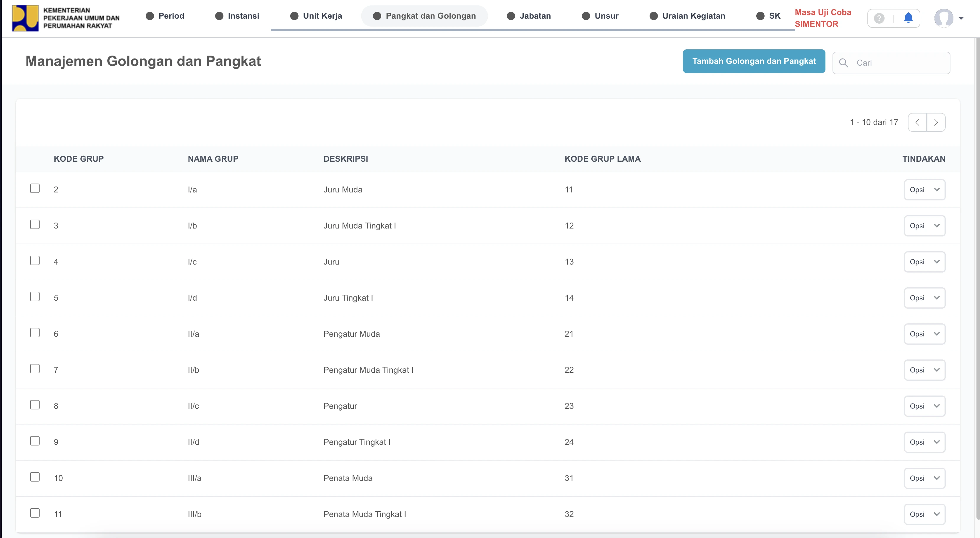Click the search magnifier icon

tap(843, 63)
